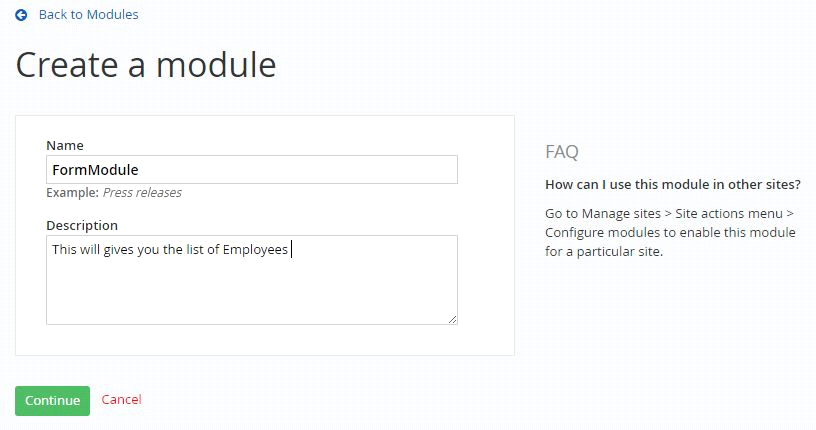Click the Description field label
Image resolution: width=816 pixels, height=430 pixels.
click(x=82, y=225)
